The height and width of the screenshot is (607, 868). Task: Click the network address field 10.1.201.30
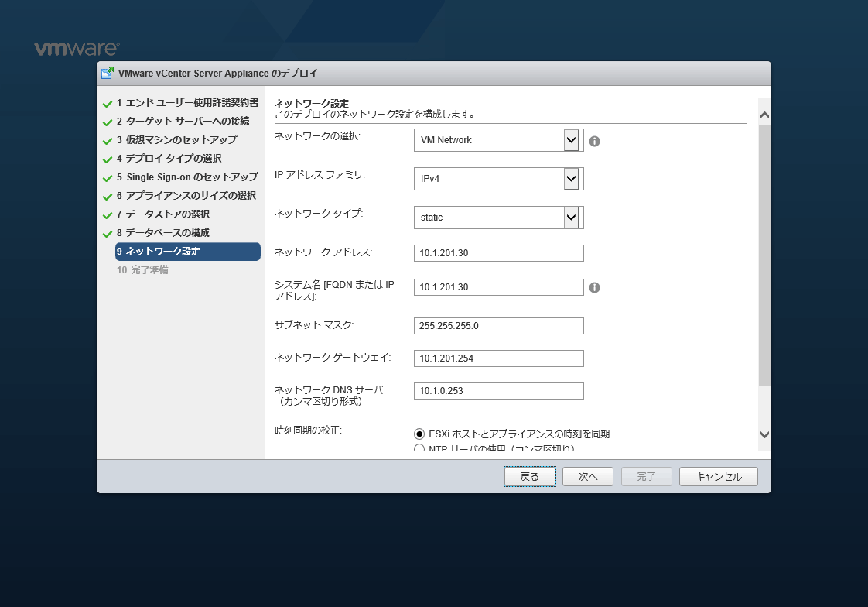coord(499,253)
